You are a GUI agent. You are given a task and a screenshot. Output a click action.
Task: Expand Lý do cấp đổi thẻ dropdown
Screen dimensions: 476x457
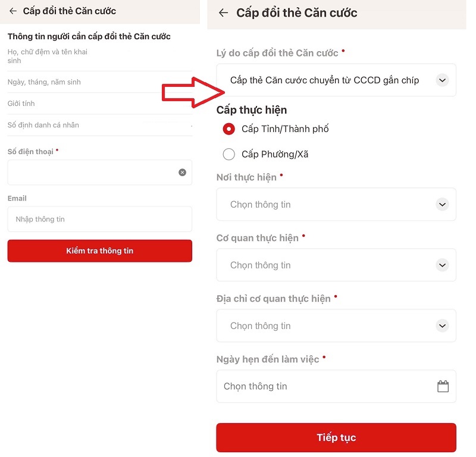pos(336,80)
